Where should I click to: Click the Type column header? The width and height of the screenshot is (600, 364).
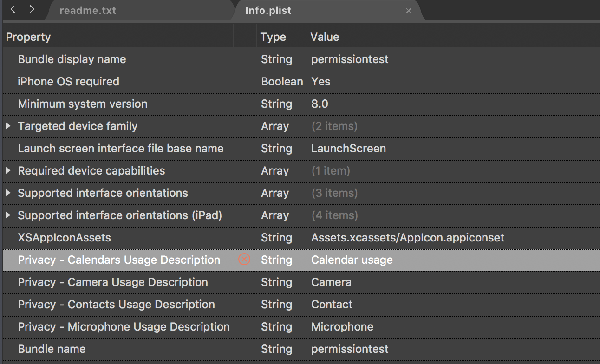(x=273, y=37)
